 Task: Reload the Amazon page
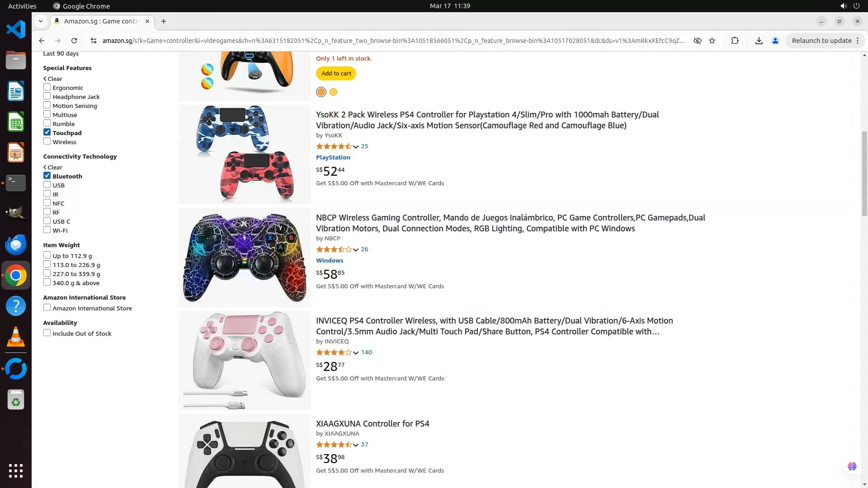(74, 41)
